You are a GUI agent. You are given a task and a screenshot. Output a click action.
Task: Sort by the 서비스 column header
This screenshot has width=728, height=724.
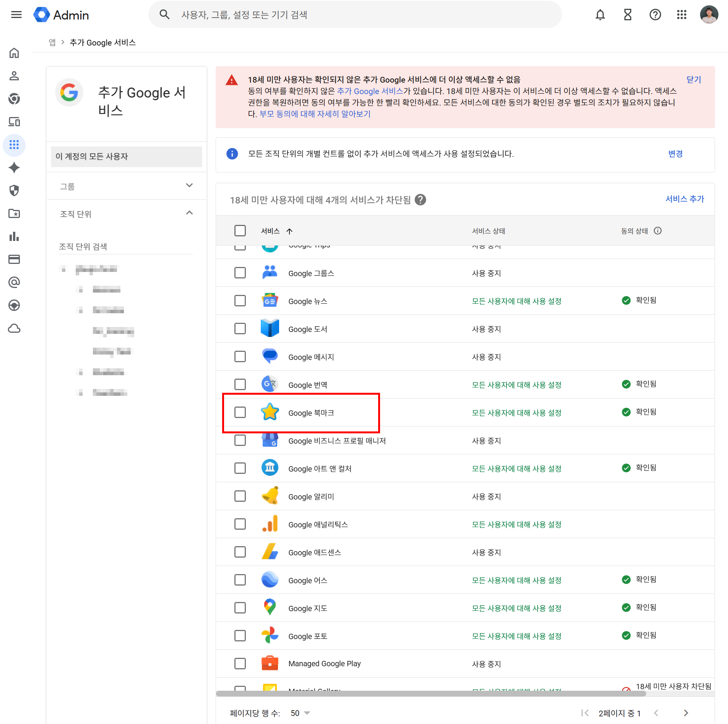[x=277, y=231]
